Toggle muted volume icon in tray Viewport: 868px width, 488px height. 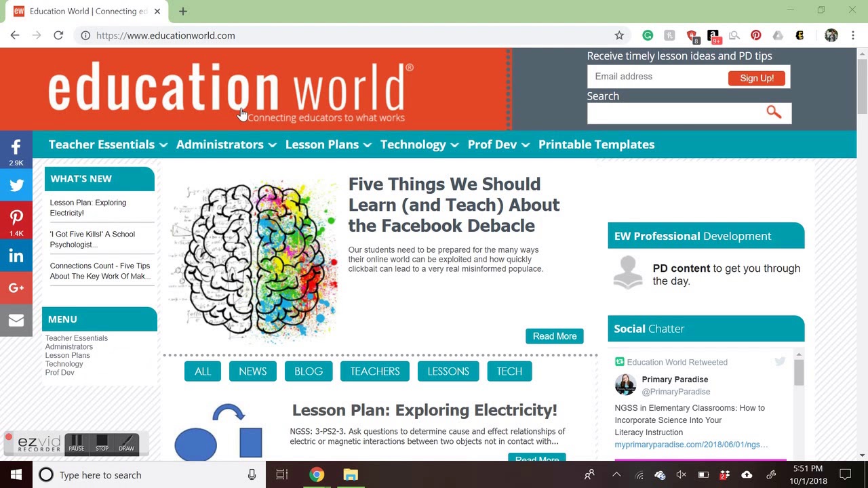682,474
